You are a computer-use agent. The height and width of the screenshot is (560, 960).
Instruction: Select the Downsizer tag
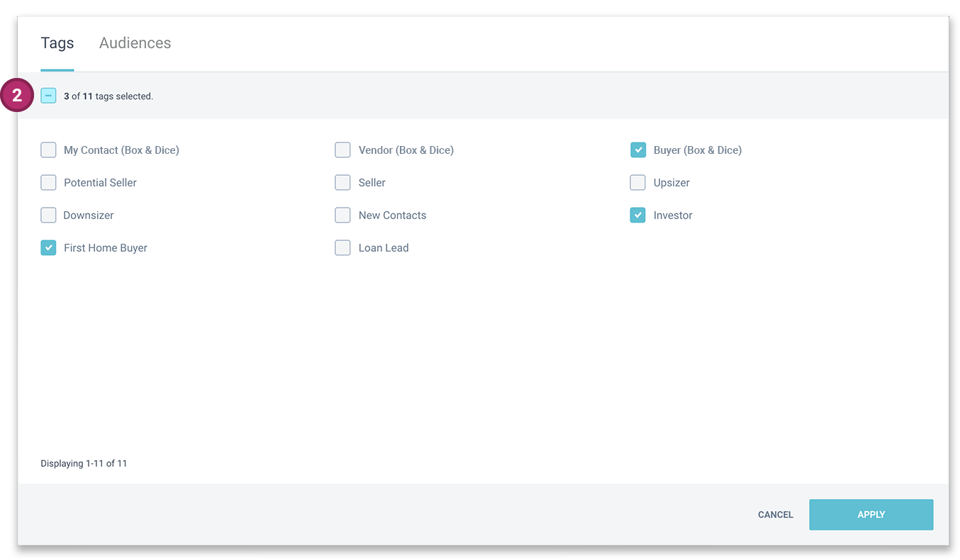[48, 215]
